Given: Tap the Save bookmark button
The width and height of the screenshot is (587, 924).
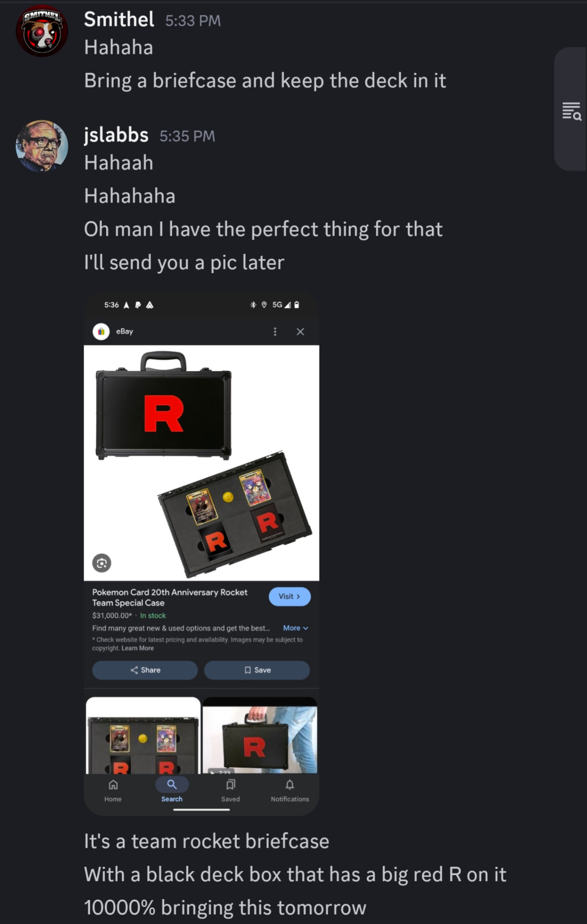Looking at the screenshot, I should (x=257, y=670).
